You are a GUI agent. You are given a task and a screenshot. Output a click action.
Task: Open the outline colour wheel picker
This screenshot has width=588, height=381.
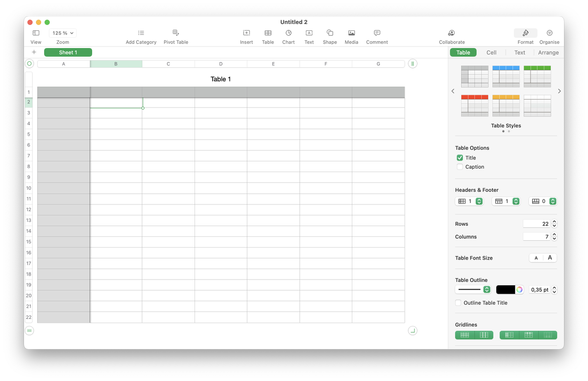click(519, 290)
